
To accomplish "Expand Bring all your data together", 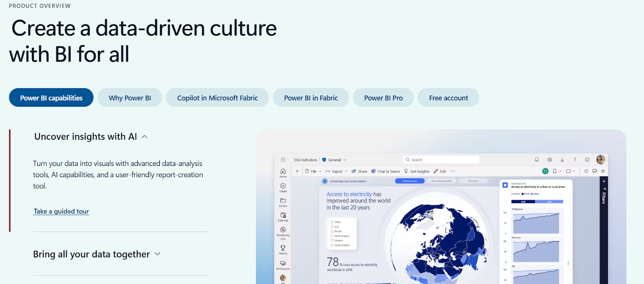I will pyautogui.click(x=97, y=254).
